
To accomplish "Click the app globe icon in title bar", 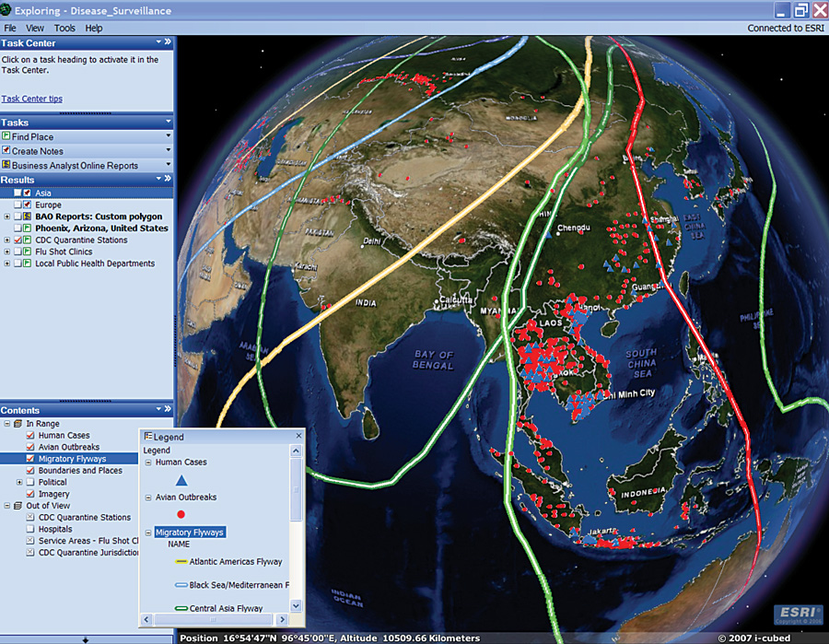I will click(6, 9).
